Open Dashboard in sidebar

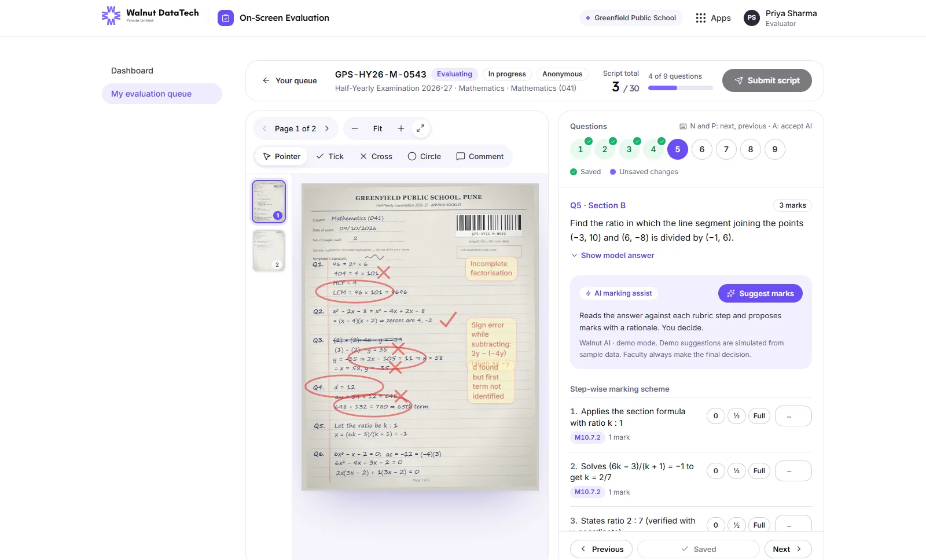(162, 71)
